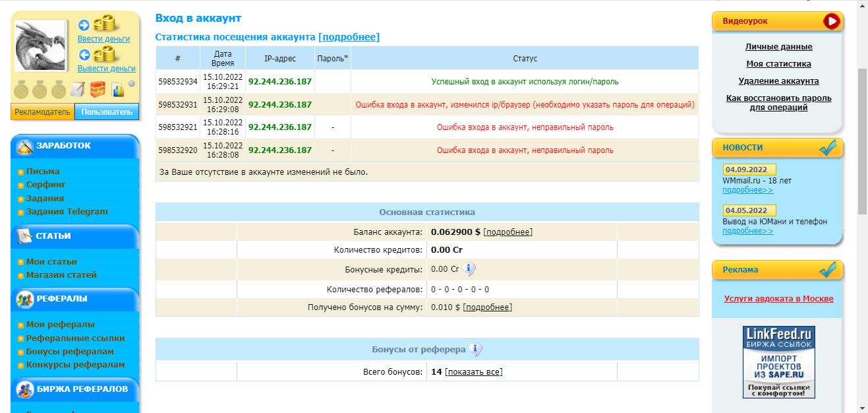Open the brick wall icon
The width and height of the screenshot is (868, 413).
[x=98, y=89]
